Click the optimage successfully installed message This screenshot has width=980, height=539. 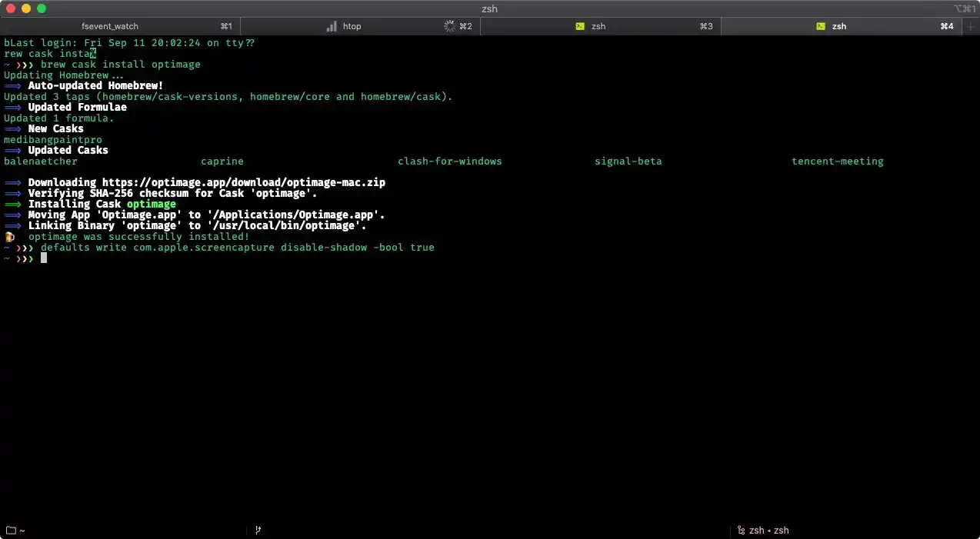138,236
